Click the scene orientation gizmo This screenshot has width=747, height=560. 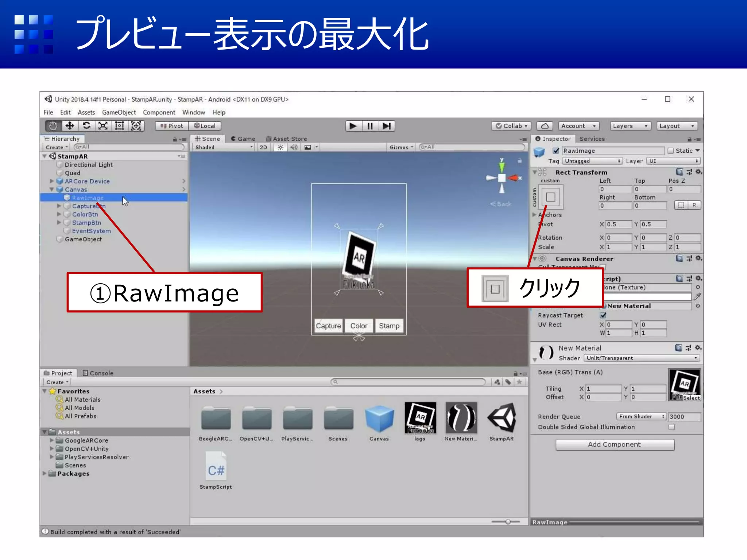(502, 178)
